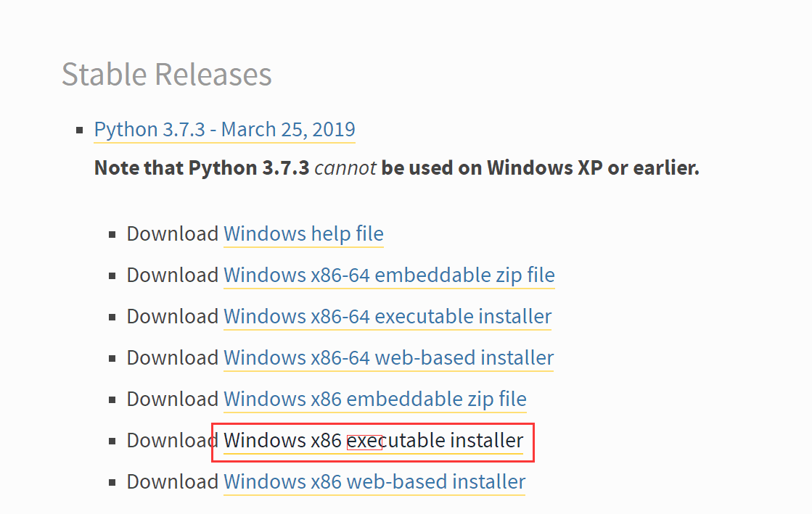Click the bullet beside Windows help file
Screen dimensions: 812x514
[112, 235]
